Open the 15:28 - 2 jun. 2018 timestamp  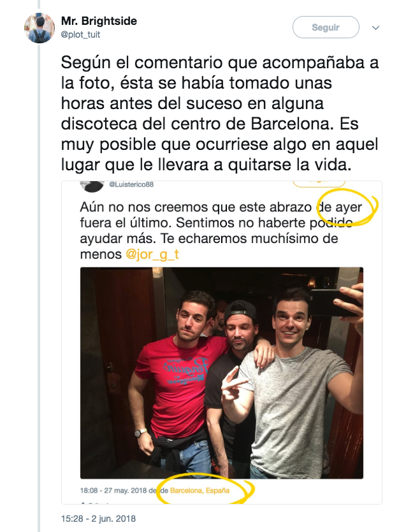point(98,519)
